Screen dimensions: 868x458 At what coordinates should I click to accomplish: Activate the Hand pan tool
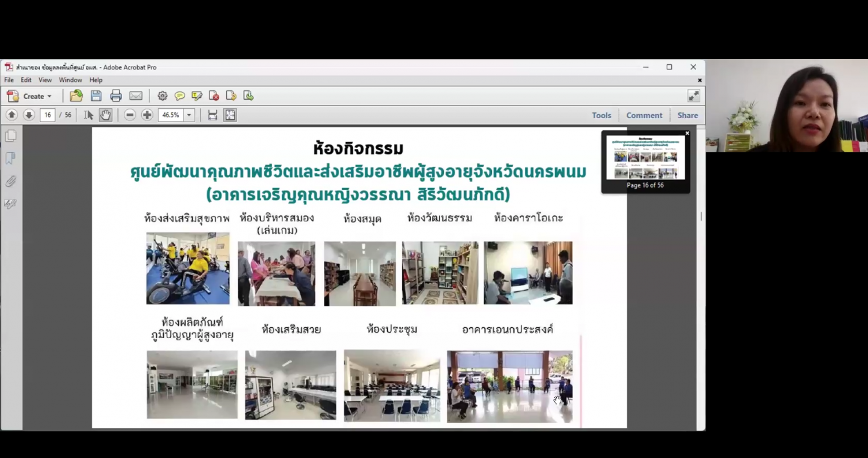click(x=105, y=115)
